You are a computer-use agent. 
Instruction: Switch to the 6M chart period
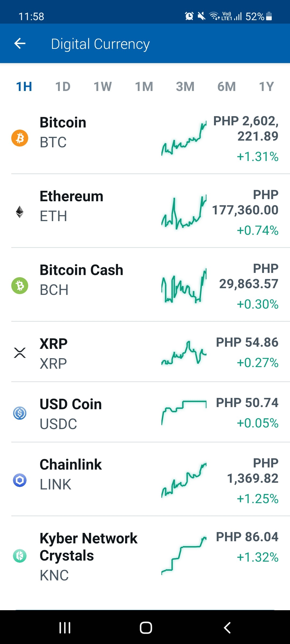pyautogui.click(x=227, y=86)
